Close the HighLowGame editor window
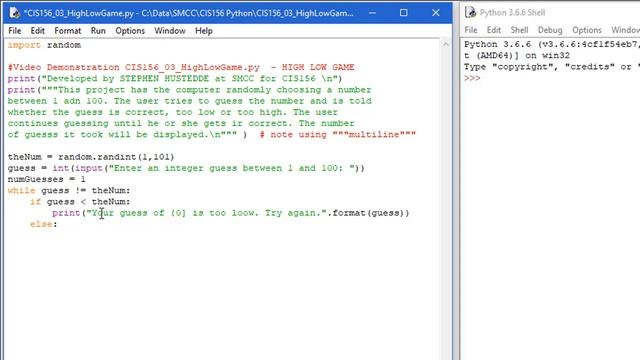 (436, 13)
